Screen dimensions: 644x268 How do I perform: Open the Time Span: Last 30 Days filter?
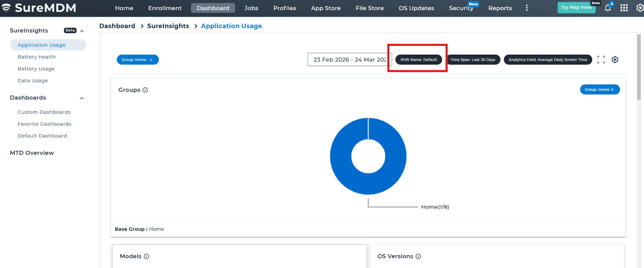tap(473, 60)
